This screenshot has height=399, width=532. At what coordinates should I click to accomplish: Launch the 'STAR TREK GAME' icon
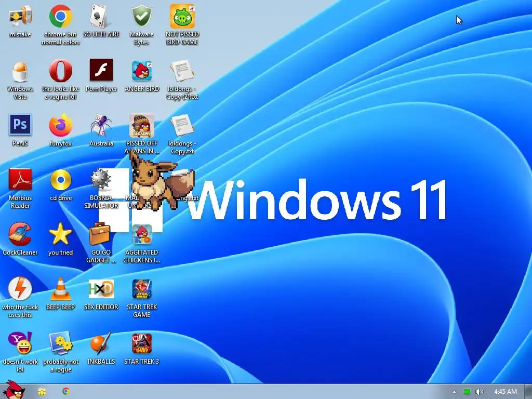[142, 289]
